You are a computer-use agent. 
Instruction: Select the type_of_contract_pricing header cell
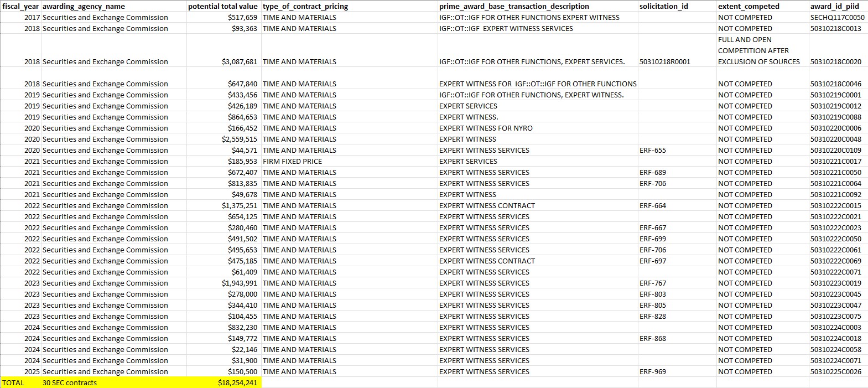click(x=349, y=6)
